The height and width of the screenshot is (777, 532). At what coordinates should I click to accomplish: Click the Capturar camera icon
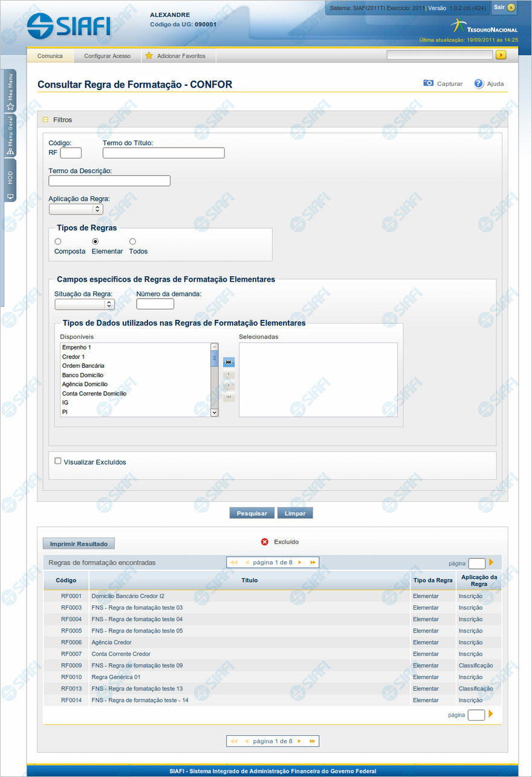(x=429, y=83)
